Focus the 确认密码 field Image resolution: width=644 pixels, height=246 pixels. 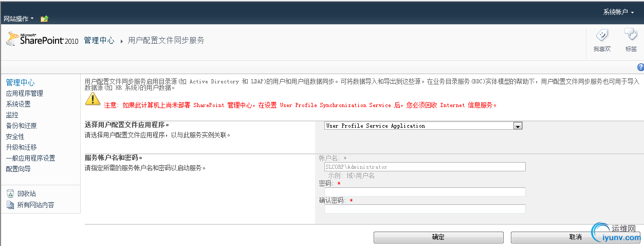point(425,209)
